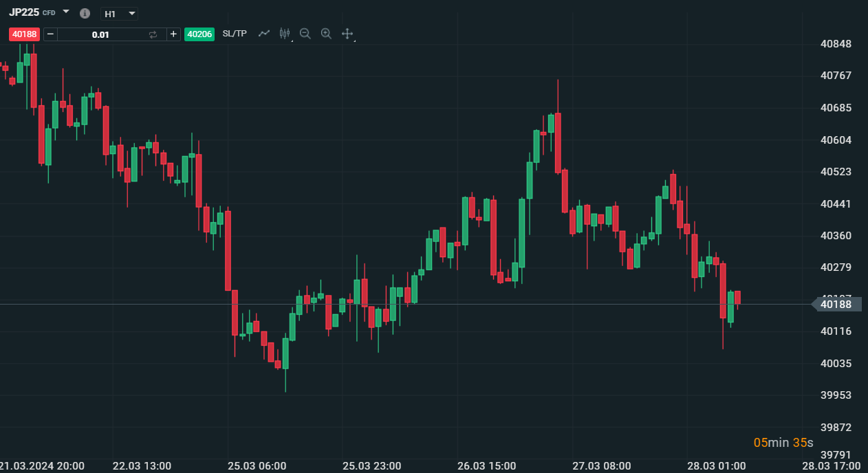Open the candlestick chart type selector
The width and height of the screenshot is (868, 473).
point(285,33)
